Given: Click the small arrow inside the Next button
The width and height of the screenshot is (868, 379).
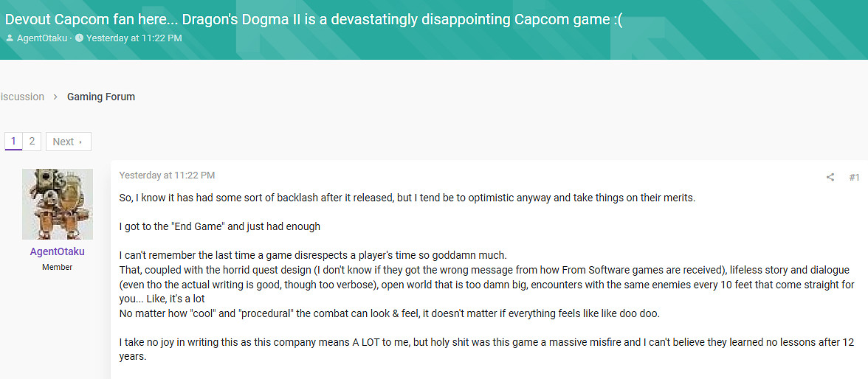Looking at the screenshot, I should (80, 142).
